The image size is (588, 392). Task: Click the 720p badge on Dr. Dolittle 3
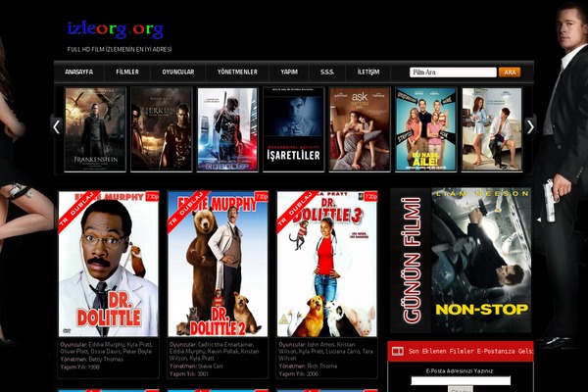pyautogui.click(x=370, y=197)
